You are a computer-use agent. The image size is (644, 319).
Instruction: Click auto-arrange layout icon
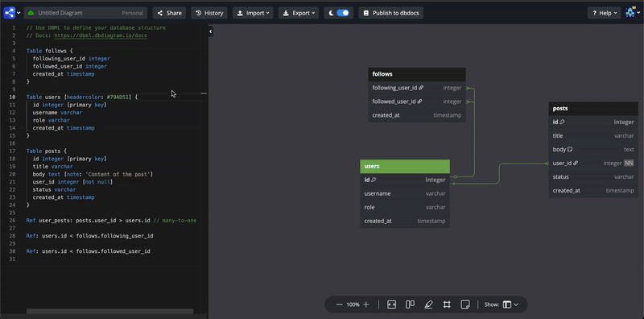click(x=410, y=304)
